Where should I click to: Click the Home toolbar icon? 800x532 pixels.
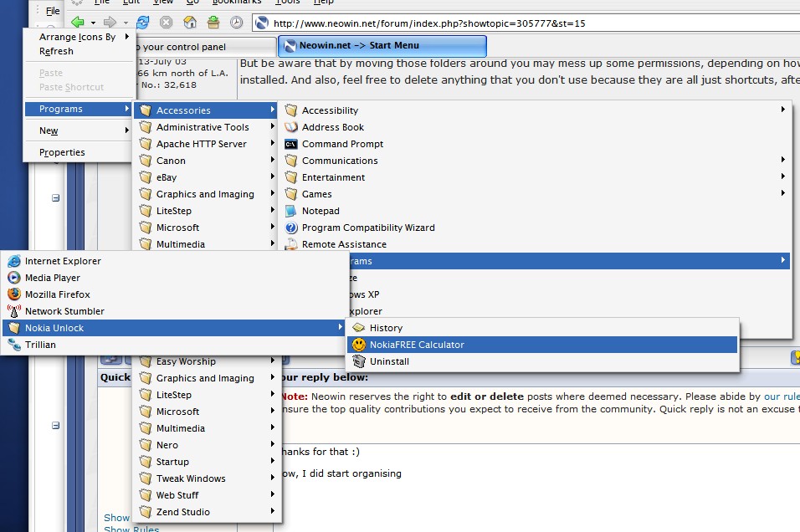pyautogui.click(x=189, y=23)
